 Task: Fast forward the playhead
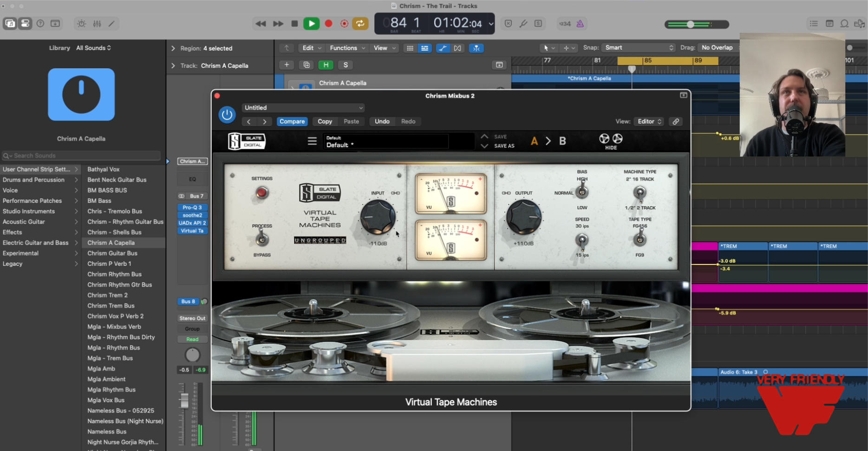[x=278, y=24]
